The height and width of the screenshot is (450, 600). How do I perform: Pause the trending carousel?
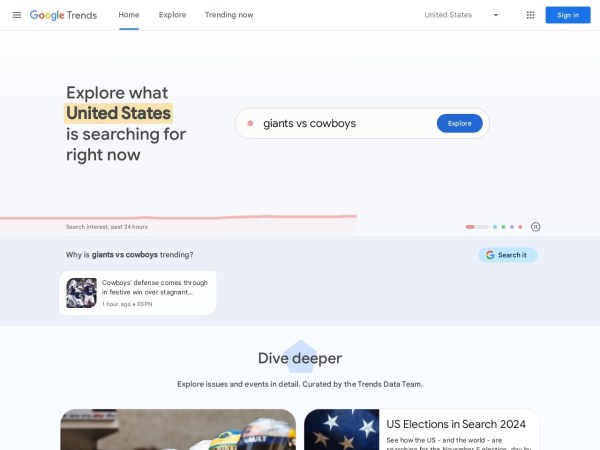point(535,227)
